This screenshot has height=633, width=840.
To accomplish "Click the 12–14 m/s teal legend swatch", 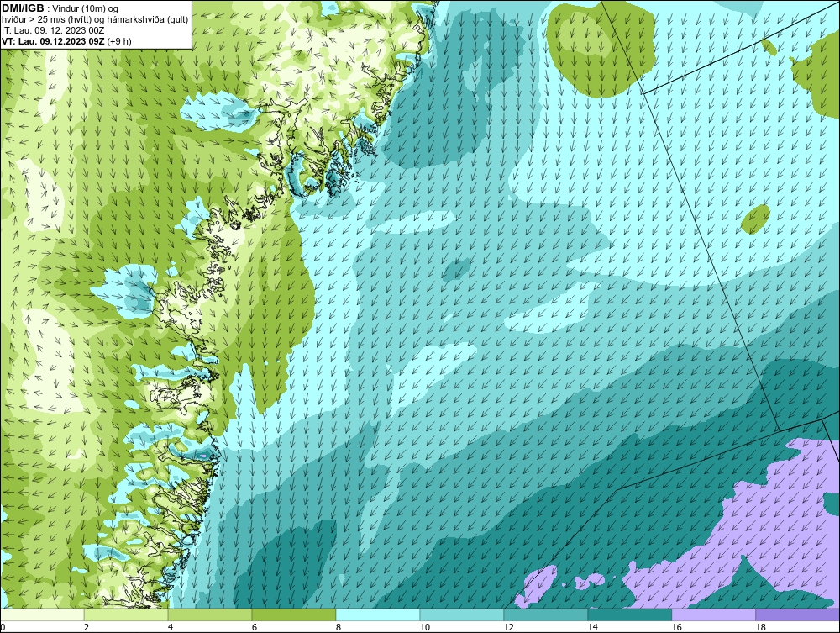I will point(546,615).
